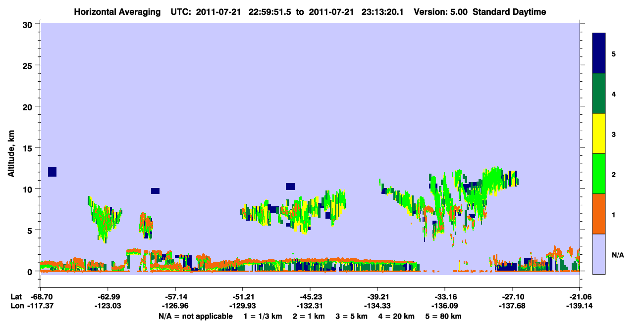Click latitude value '-33.16'
The image size is (644, 330).
pyautogui.click(x=445, y=297)
